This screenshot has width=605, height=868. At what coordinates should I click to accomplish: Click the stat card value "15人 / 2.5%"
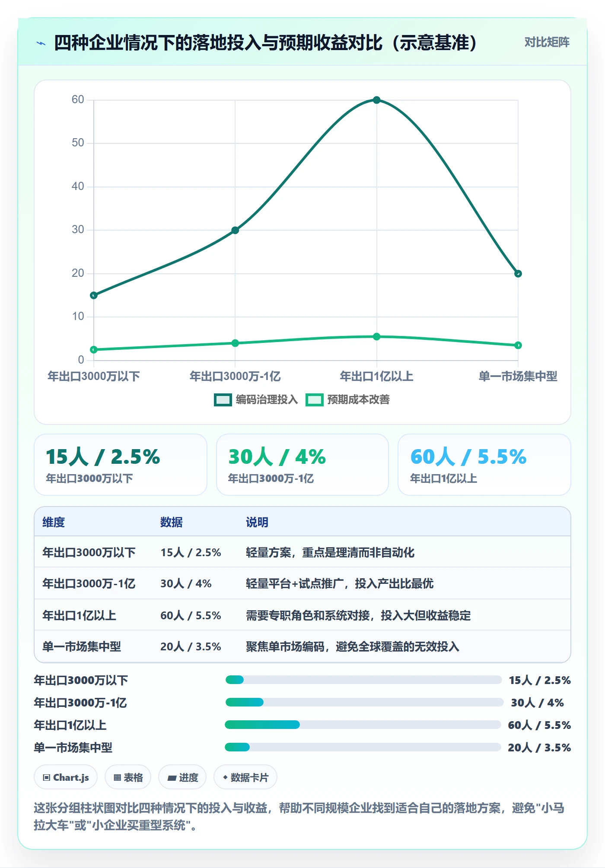(103, 457)
